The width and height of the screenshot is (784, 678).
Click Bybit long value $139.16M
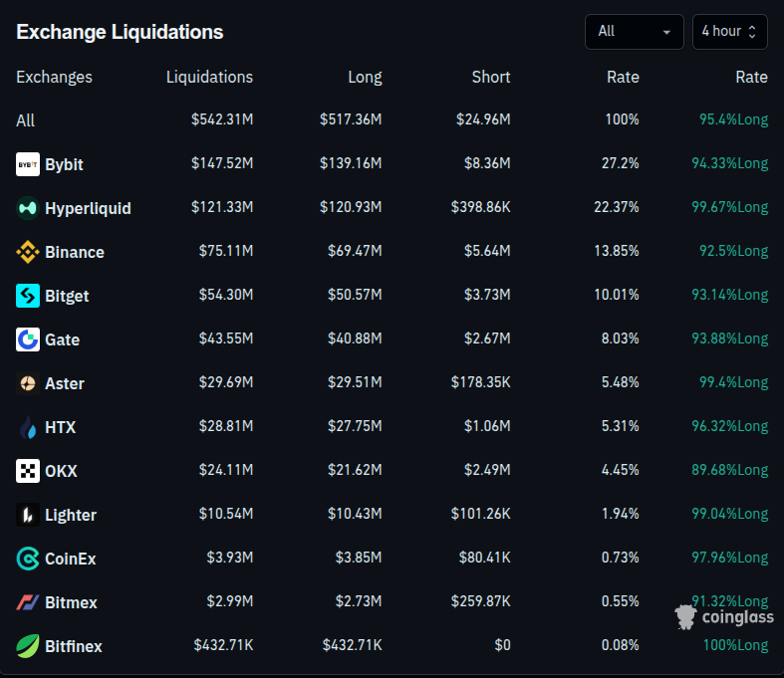351,163
